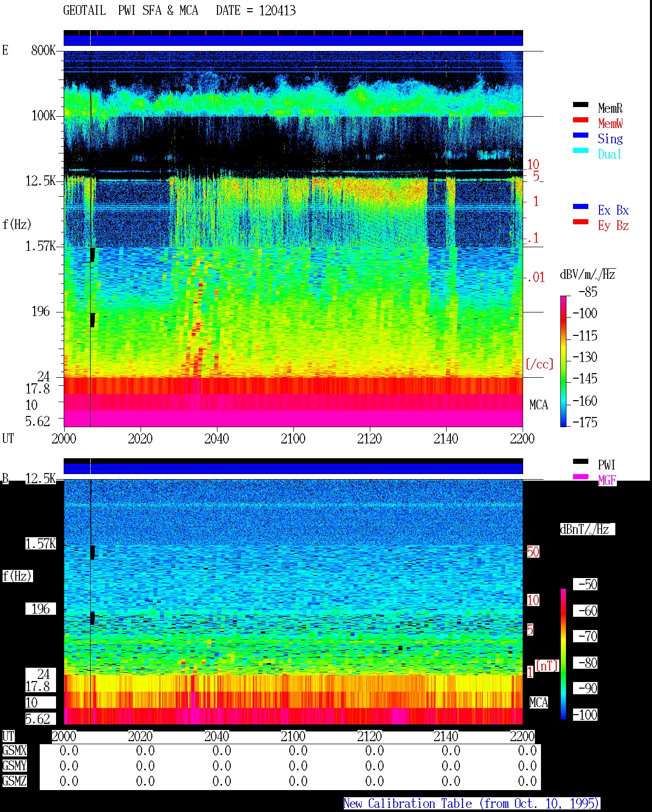The width and height of the screenshot is (652, 812).
Task: Click the Ey Bz legend label
Action: [613, 225]
